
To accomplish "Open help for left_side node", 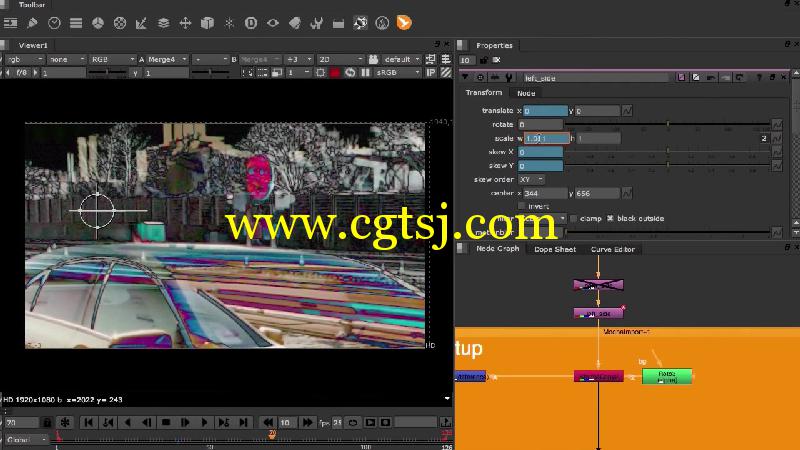I will point(759,78).
